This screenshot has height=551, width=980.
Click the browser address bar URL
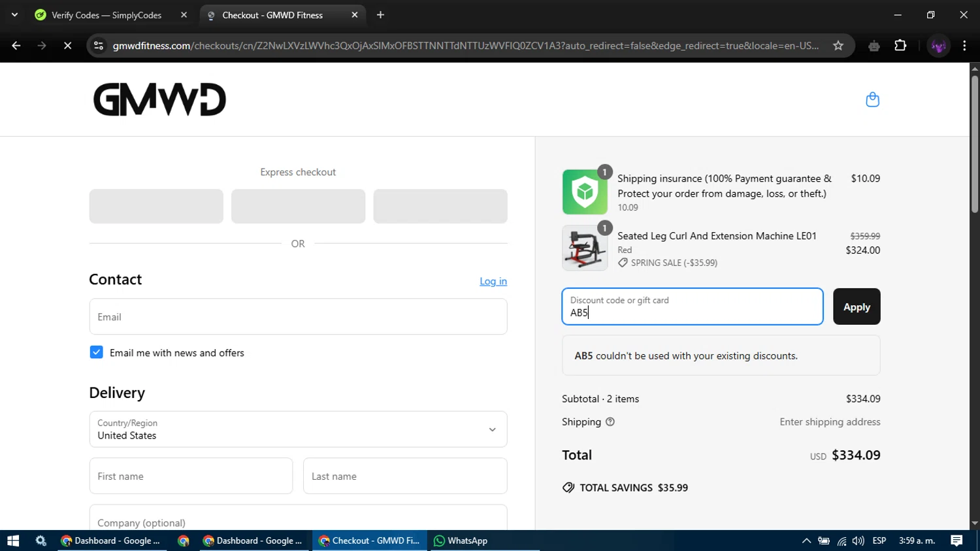pos(465,46)
